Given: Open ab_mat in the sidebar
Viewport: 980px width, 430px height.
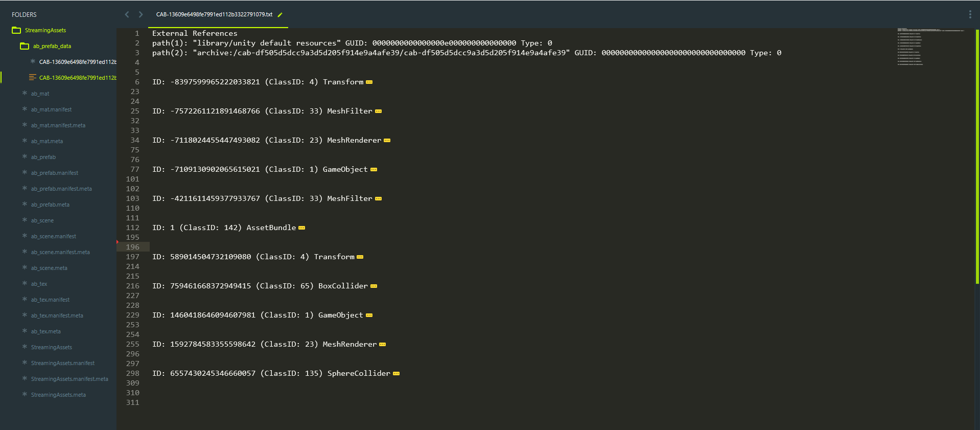Looking at the screenshot, I should 40,94.
